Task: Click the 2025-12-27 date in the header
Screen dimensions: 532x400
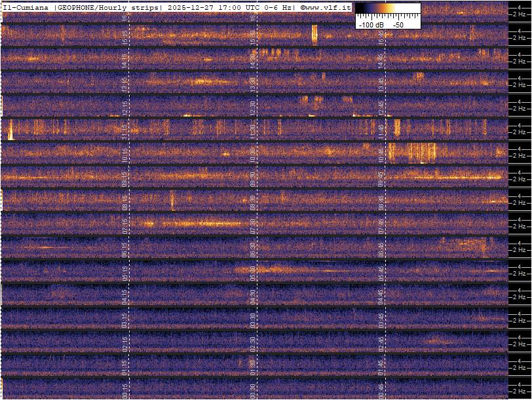Action: point(191,7)
